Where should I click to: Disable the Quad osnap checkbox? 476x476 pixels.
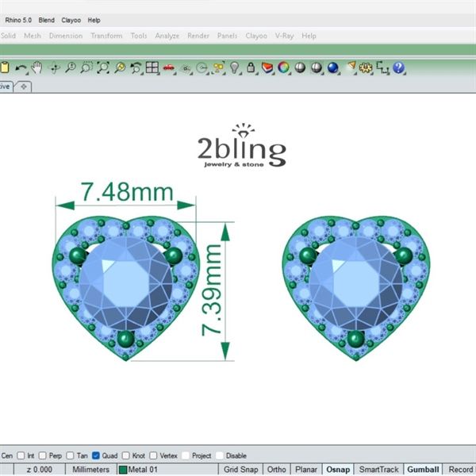[x=96, y=456]
